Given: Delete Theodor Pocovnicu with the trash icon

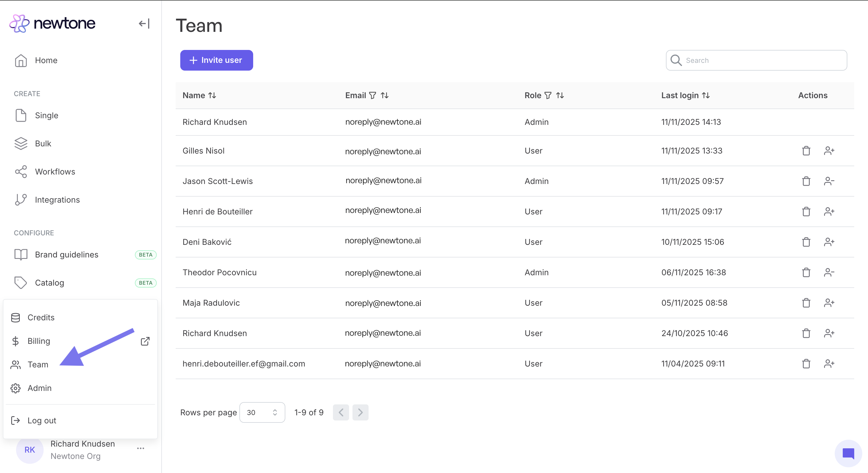Looking at the screenshot, I should [806, 272].
